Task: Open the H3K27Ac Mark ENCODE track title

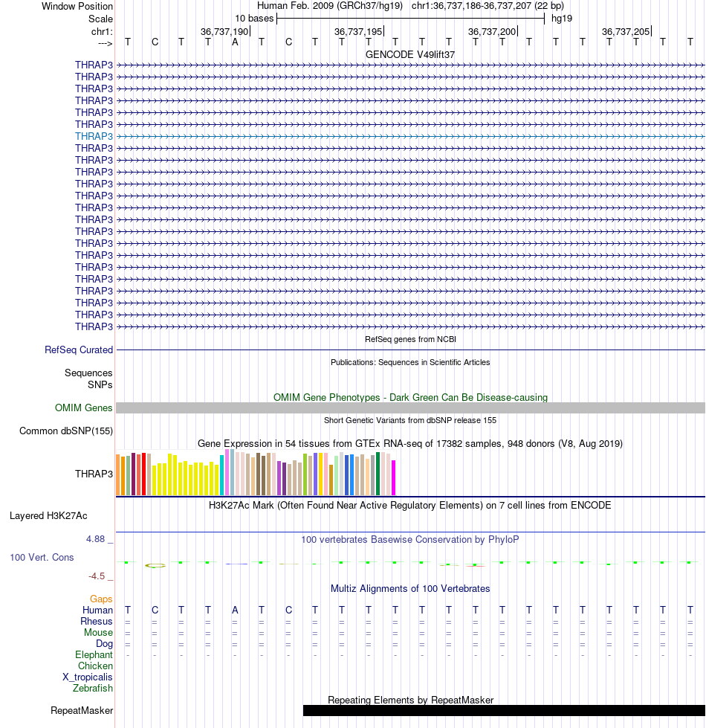Action: 410,506
